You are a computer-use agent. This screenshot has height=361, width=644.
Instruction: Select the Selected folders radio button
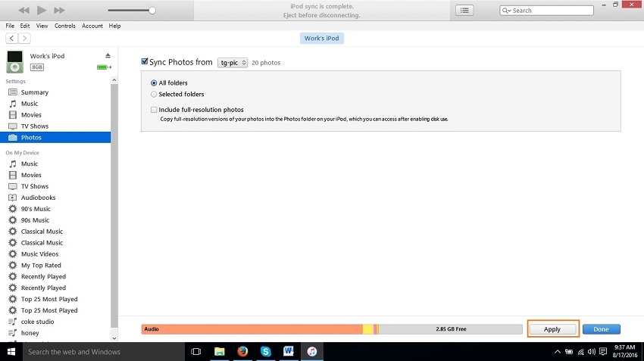point(154,95)
